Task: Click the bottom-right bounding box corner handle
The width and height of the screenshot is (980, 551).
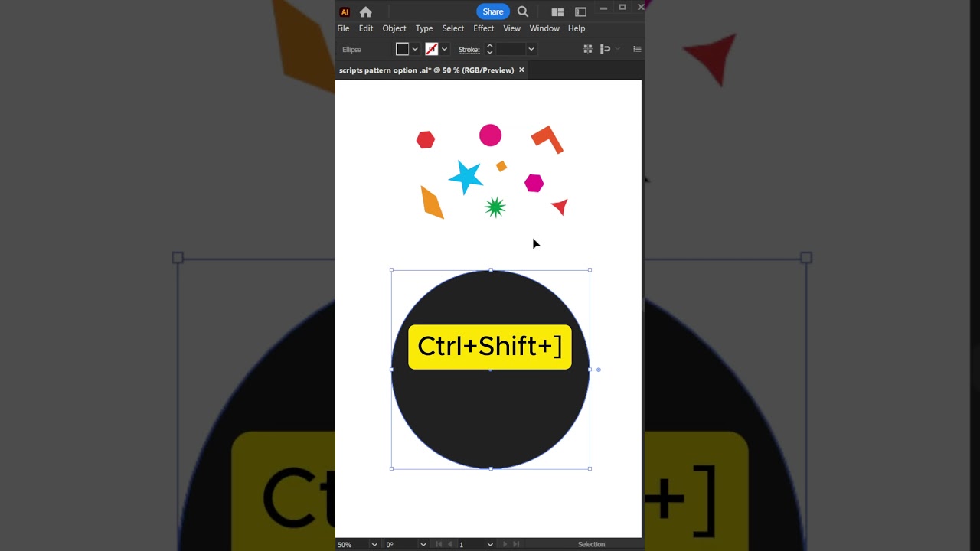Action: click(590, 468)
